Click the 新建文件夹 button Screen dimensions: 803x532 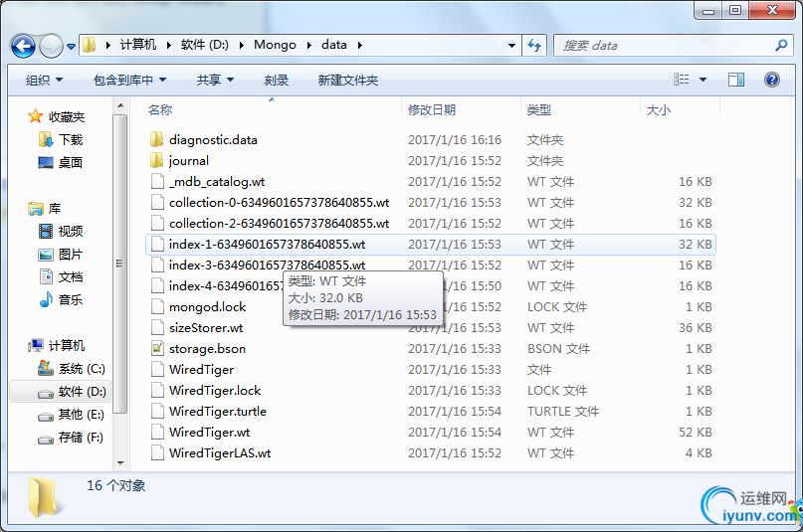click(x=347, y=80)
